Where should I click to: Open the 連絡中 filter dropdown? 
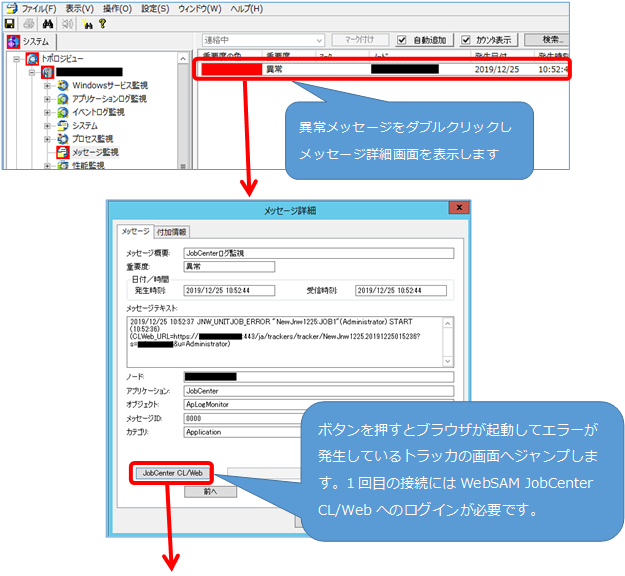point(316,40)
